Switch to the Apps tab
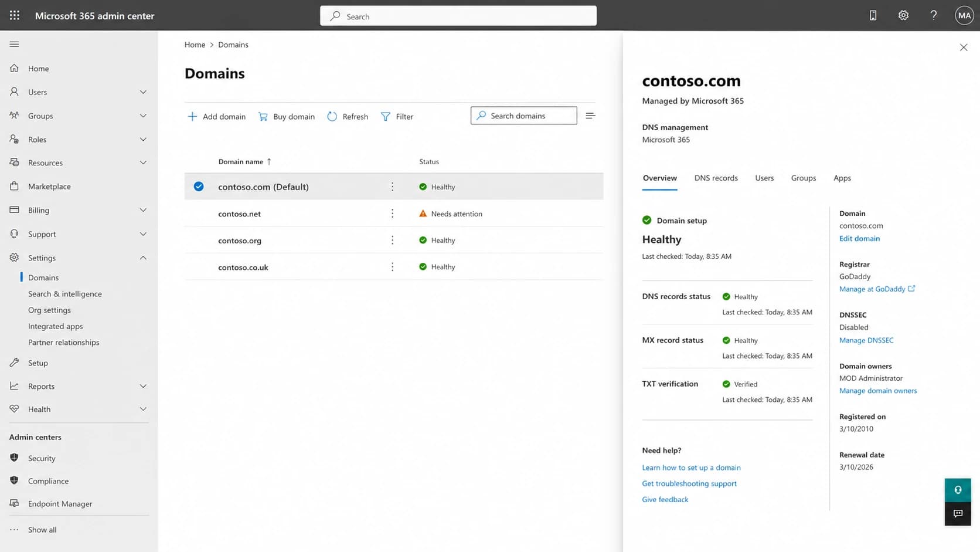The image size is (980, 552). click(842, 178)
